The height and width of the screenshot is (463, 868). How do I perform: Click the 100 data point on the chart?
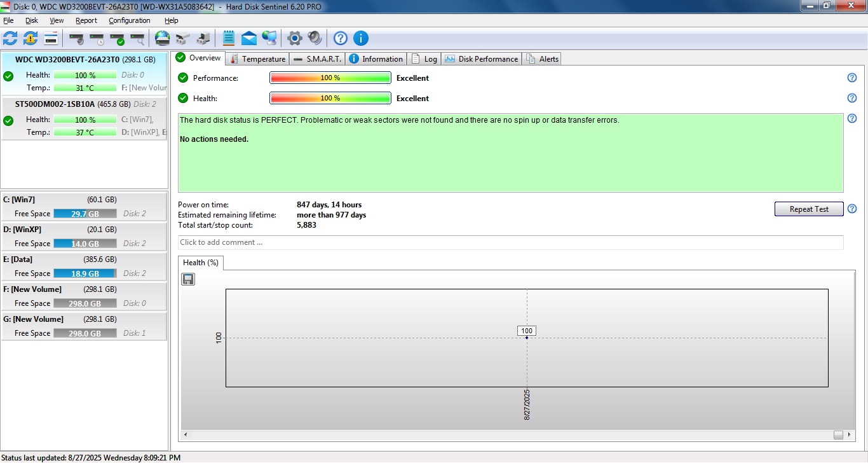pos(527,337)
